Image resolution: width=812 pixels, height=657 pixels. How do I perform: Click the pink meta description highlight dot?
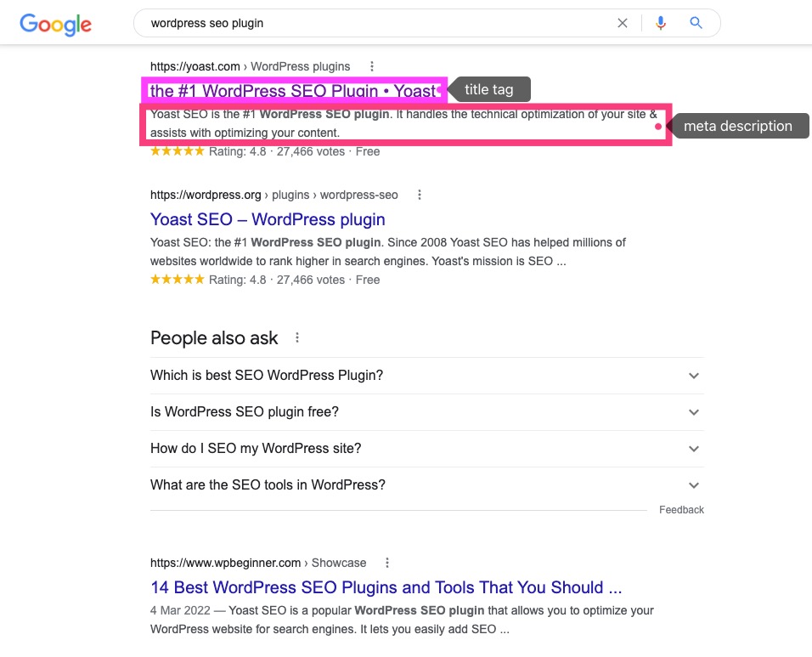click(657, 125)
